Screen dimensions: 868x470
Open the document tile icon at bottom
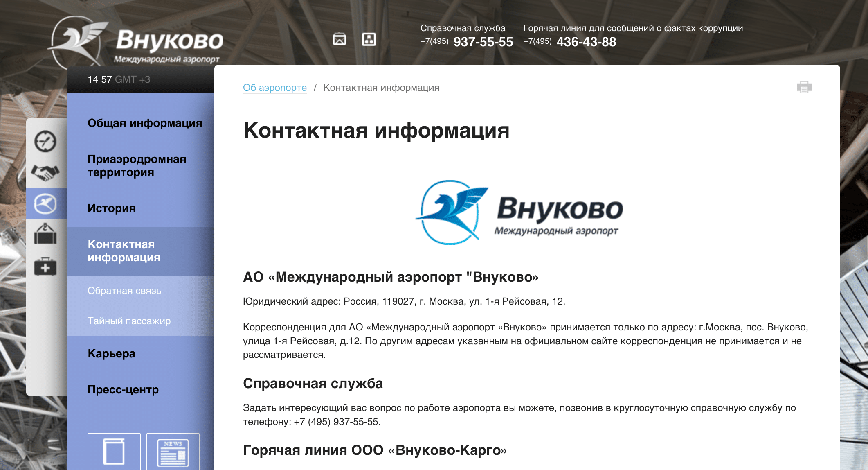pyautogui.click(x=114, y=452)
